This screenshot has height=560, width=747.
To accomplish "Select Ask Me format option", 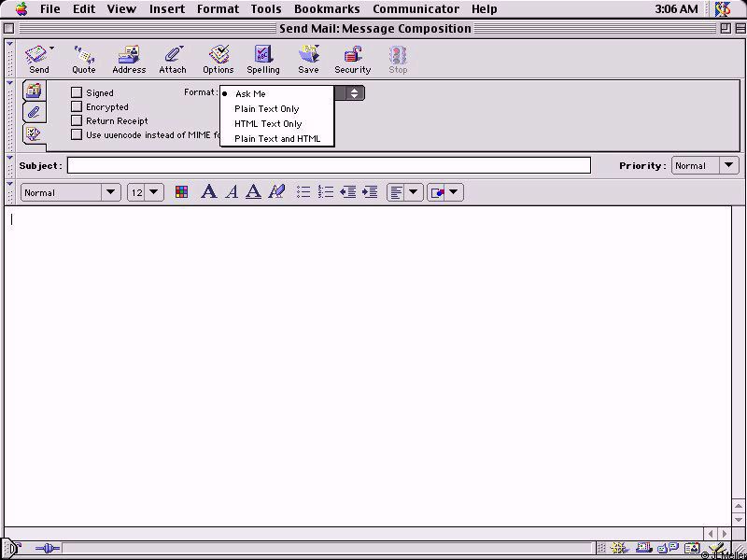I will (x=276, y=94).
